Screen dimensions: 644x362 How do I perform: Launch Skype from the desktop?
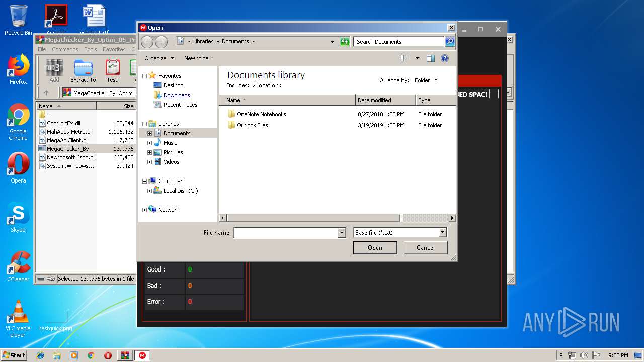tap(18, 217)
